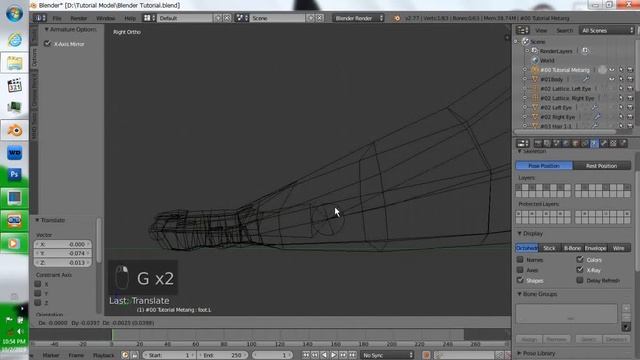Toggle the X-Ray display checkbox

click(580, 269)
